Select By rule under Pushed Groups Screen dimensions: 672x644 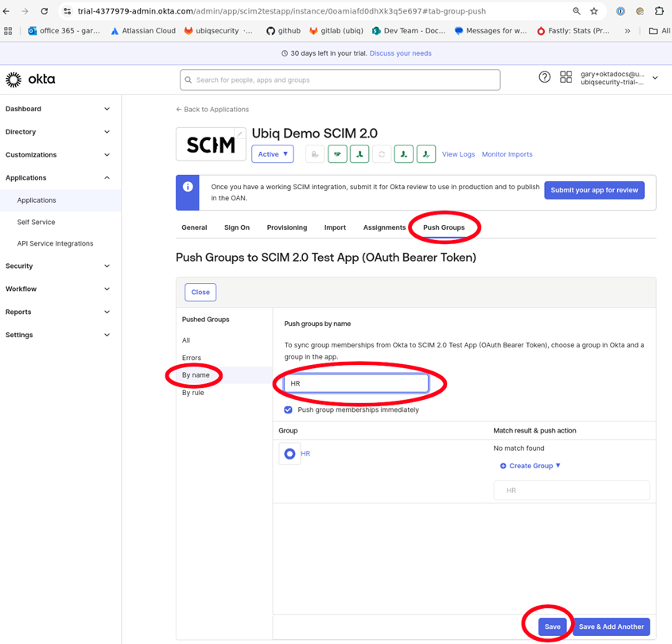point(193,393)
